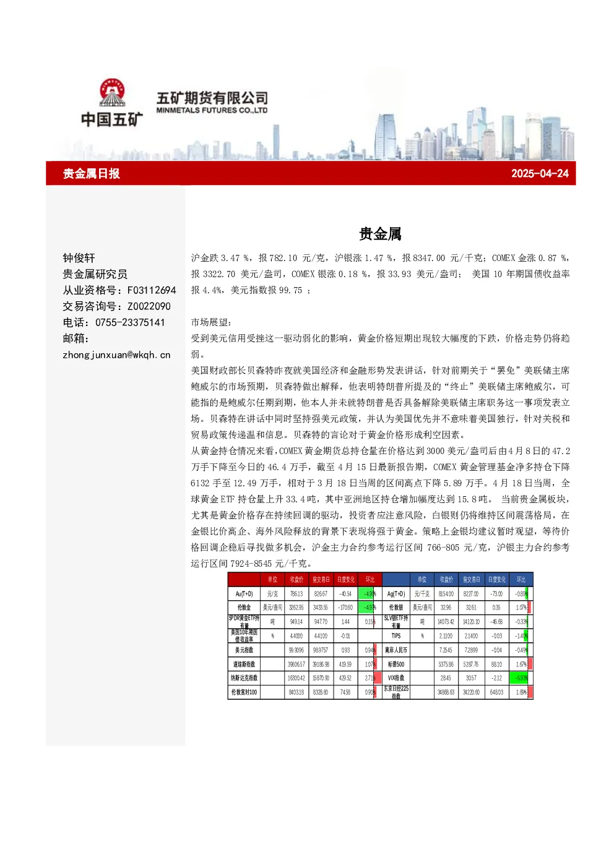Click the phone number 0755-23375141
This screenshot has height=868, width=614.
[x=130, y=322]
